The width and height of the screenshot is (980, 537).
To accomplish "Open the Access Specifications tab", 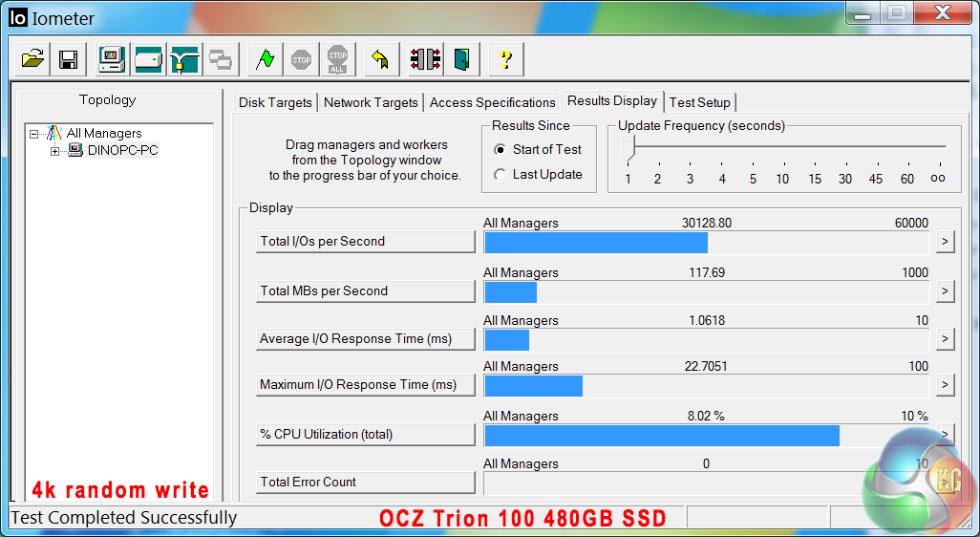I will 493,102.
